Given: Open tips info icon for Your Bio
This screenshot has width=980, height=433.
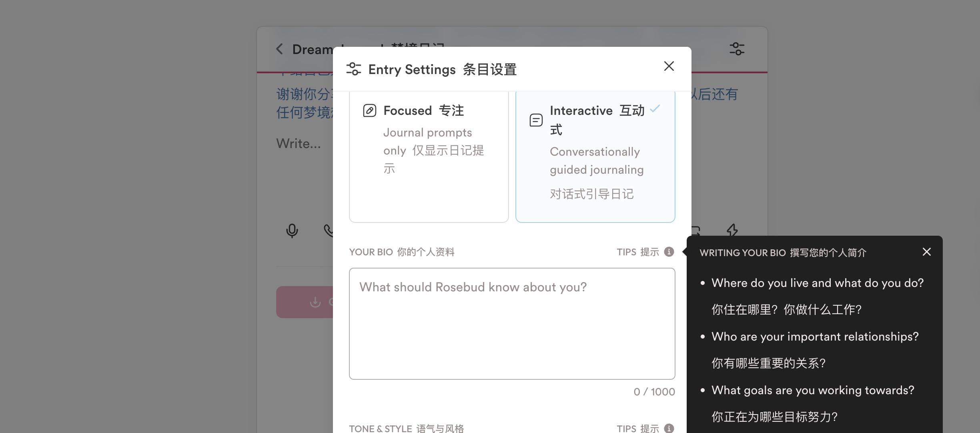Looking at the screenshot, I should pos(669,252).
